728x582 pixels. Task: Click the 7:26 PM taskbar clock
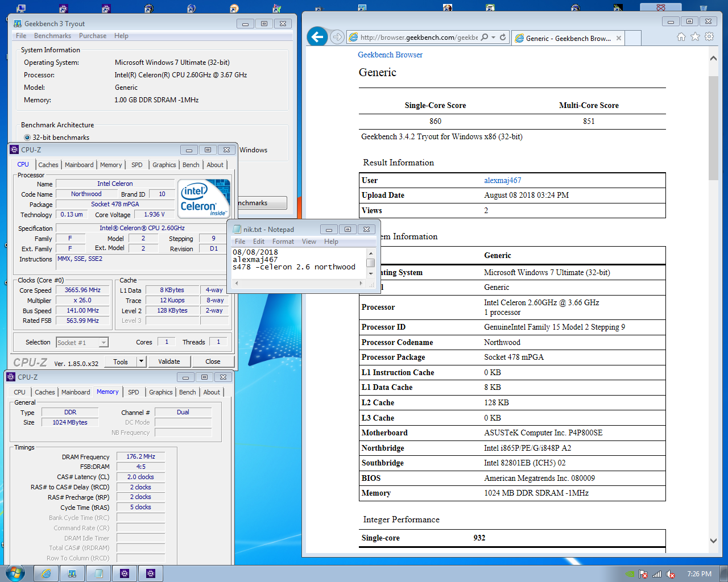pyautogui.click(x=699, y=574)
